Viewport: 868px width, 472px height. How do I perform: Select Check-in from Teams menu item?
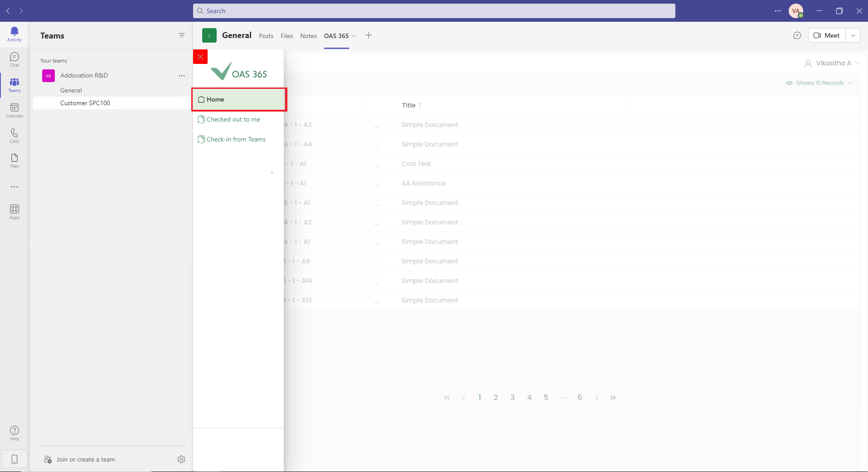[x=236, y=139]
